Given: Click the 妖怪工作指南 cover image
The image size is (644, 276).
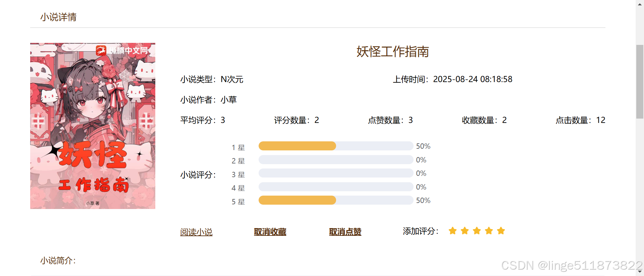Looking at the screenshot, I should pos(93,126).
